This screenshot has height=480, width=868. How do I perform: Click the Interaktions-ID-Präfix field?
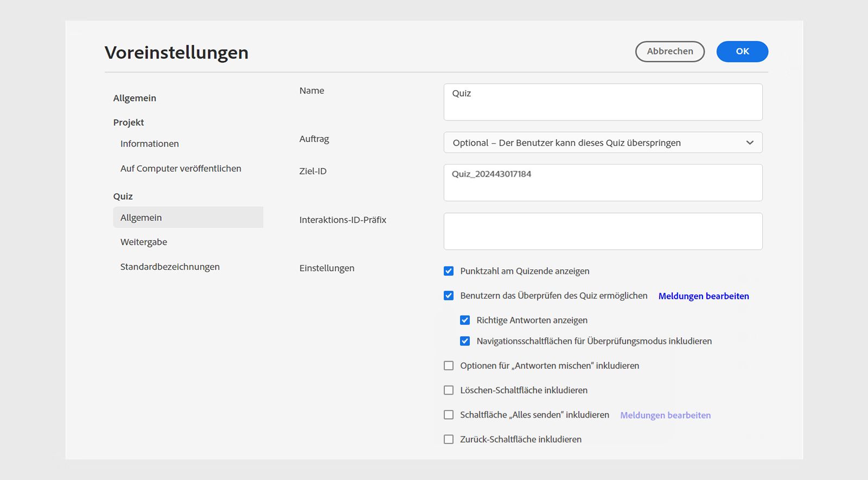click(603, 231)
